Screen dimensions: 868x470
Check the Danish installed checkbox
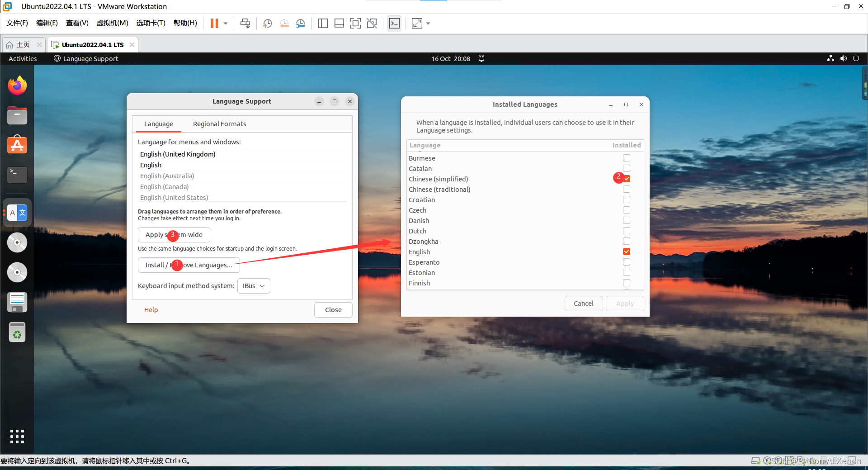coord(627,220)
